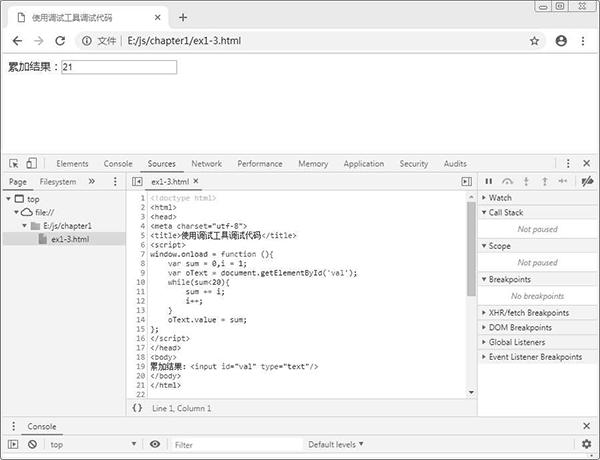The width and height of the screenshot is (600, 460).
Task: Click the address bar URL
Action: (184, 41)
